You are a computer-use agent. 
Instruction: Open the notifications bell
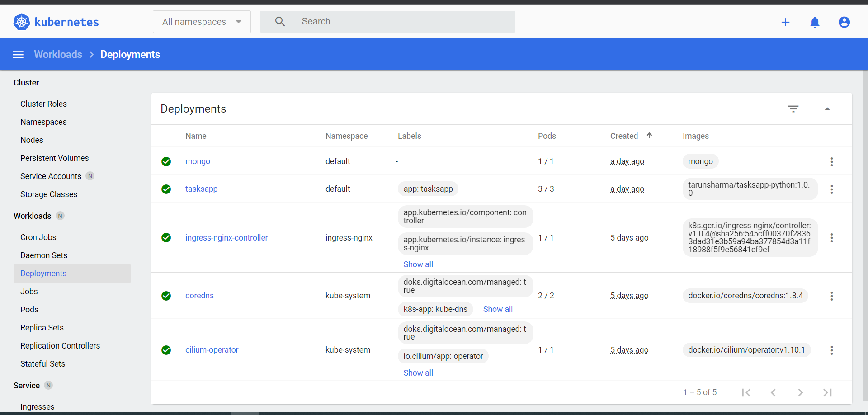pyautogui.click(x=815, y=22)
